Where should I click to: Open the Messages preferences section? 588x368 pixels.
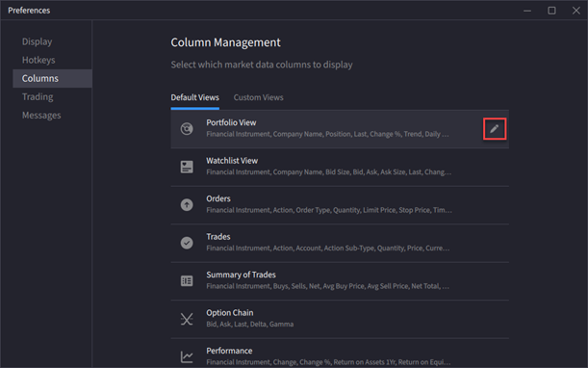[41, 116]
